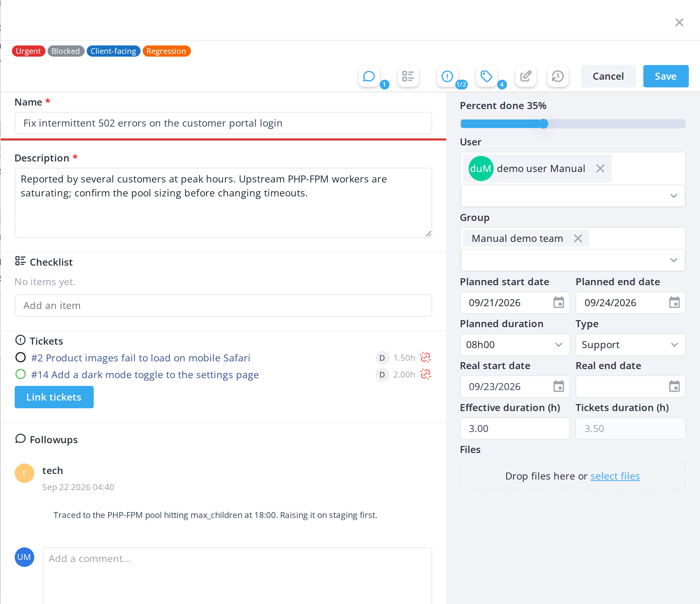Click the Add an item checklist field
Image resolution: width=700 pixels, height=604 pixels.
(223, 305)
